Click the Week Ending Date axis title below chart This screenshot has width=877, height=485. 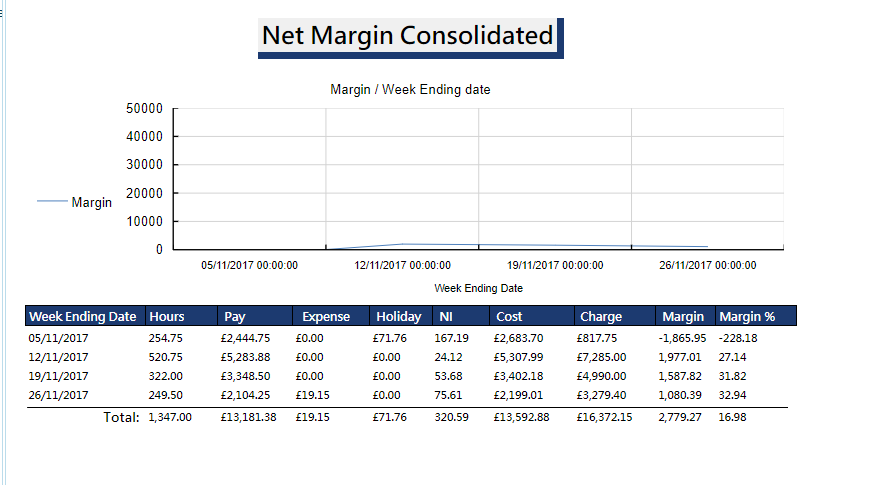(478, 288)
